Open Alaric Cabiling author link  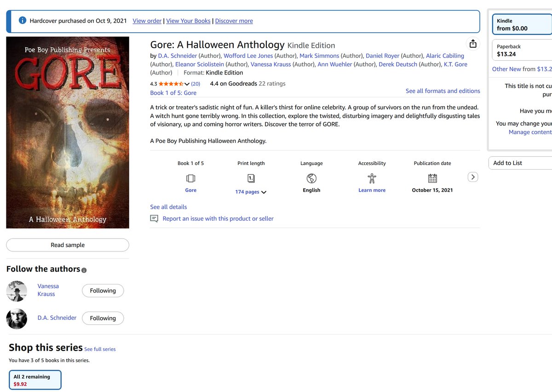click(445, 56)
